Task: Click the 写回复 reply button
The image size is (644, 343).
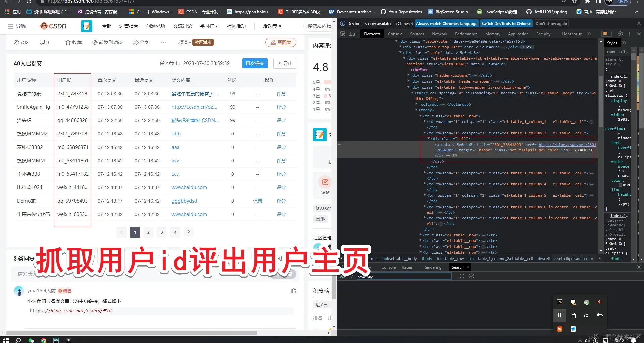Action: tap(281, 42)
